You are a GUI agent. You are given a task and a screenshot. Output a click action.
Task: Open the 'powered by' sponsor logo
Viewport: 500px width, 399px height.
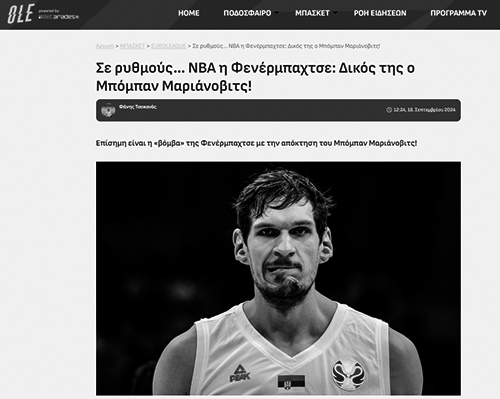coord(59,15)
